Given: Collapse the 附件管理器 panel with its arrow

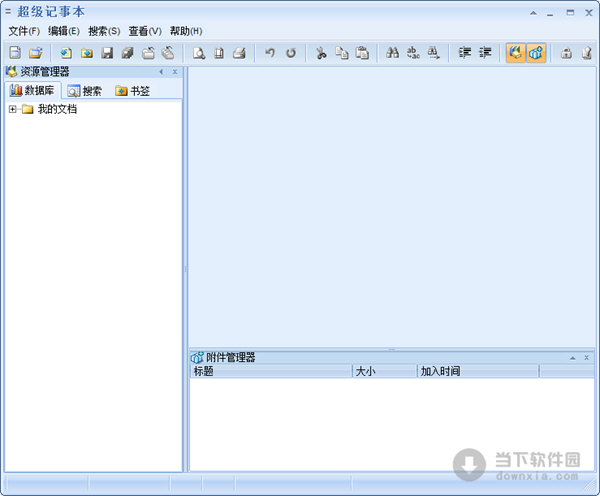Looking at the screenshot, I should [x=572, y=358].
